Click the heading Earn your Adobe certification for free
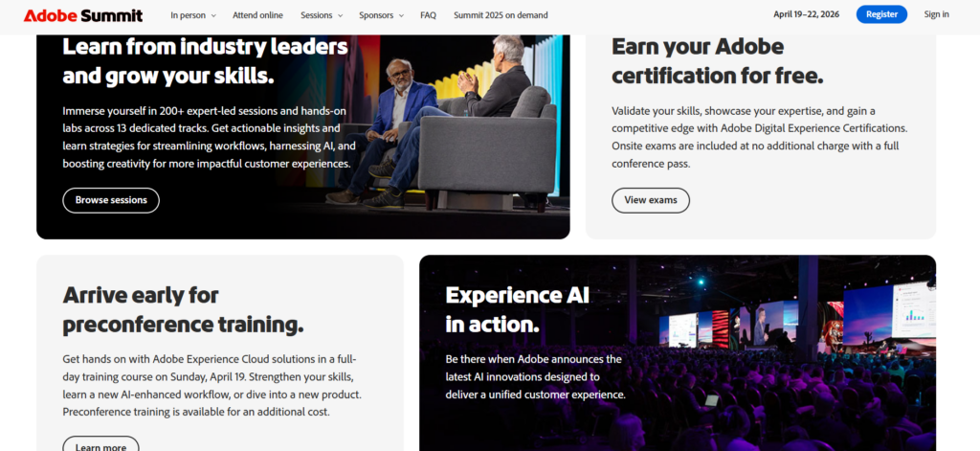This screenshot has height=451, width=980. click(x=718, y=60)
